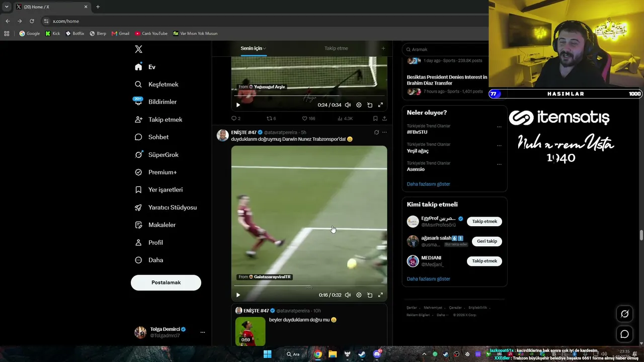Go to Profil page
644x362 pixels.
point(148,243)
